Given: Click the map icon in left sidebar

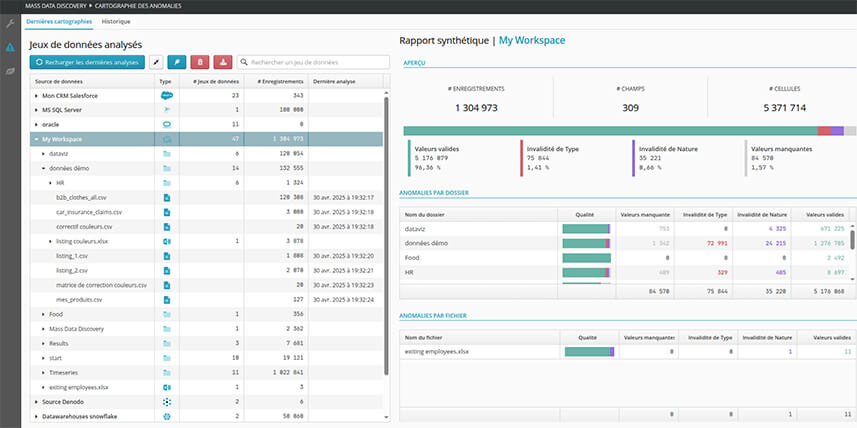Looking at the screenshot, I should coord(10,72).
